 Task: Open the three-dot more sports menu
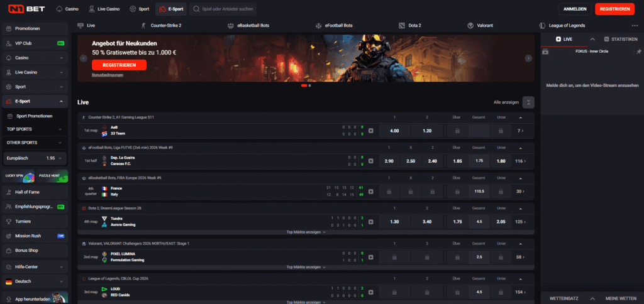(x=635, y=25)
